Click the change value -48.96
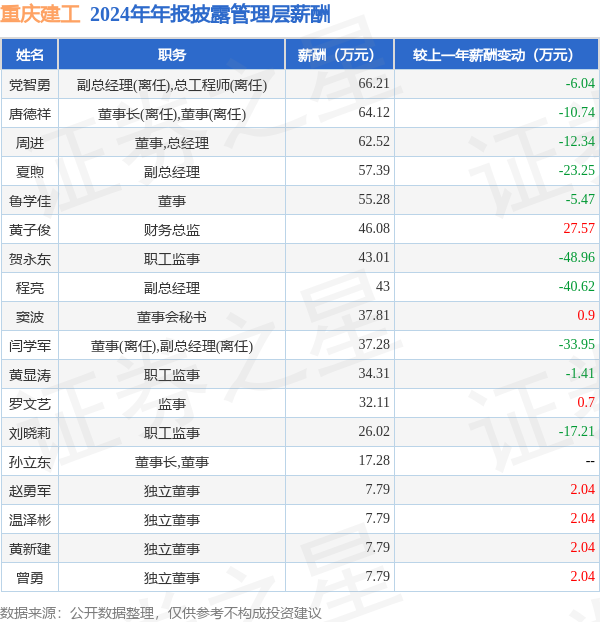This screenshot has width=600, height=622. tap(577, 257)
